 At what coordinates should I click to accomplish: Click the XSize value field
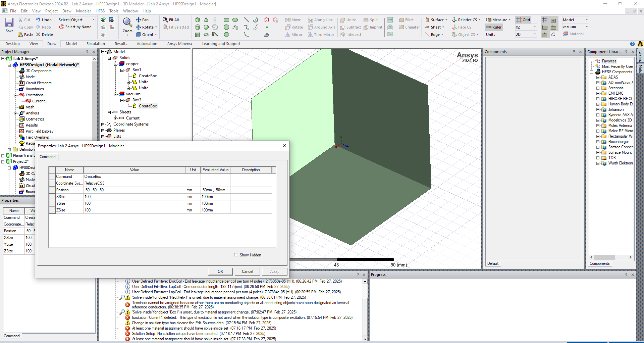[134, 197]
